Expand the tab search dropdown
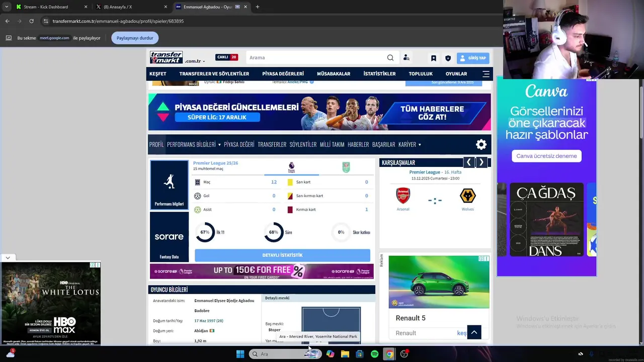 point(6,7)
